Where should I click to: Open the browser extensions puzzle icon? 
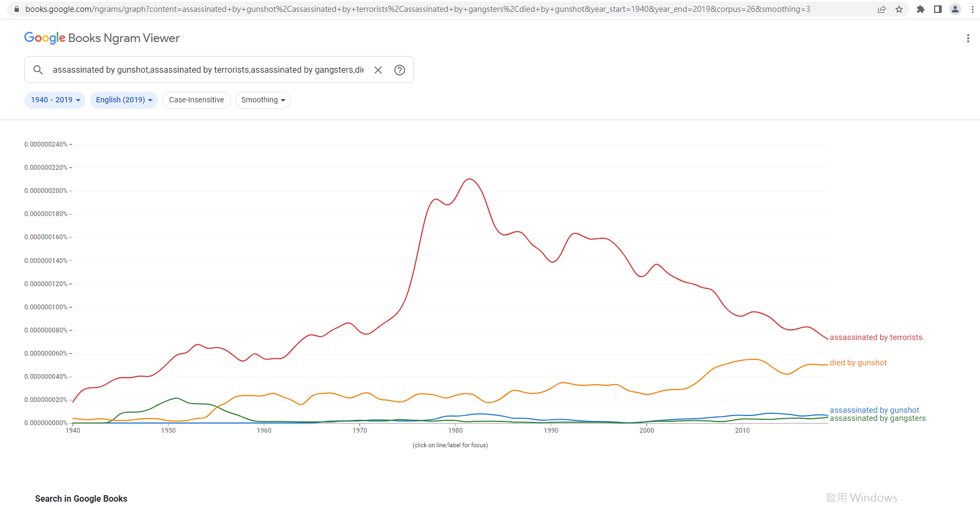tap(921, 9)
